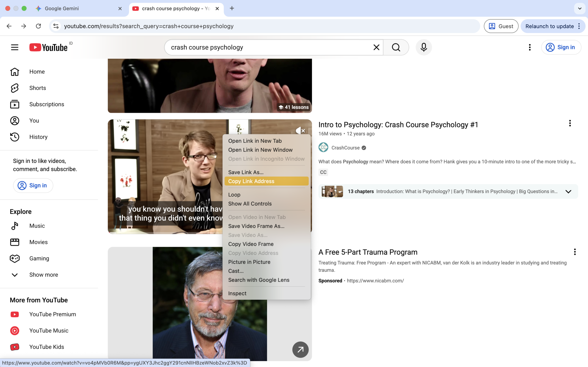The image size is (588, 367).
Task: Expand Show more in Explore section
Action: (x=43, y=275)
